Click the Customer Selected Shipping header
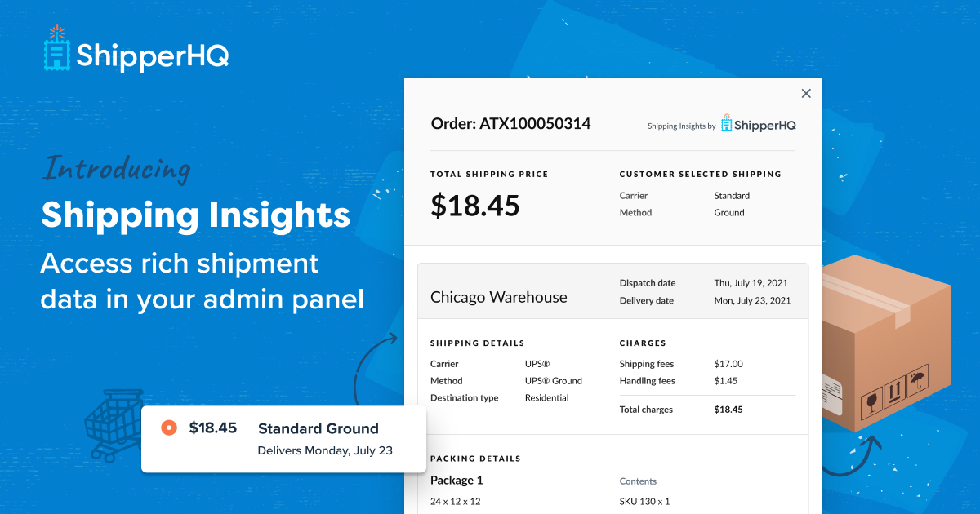 pos(701,174)
